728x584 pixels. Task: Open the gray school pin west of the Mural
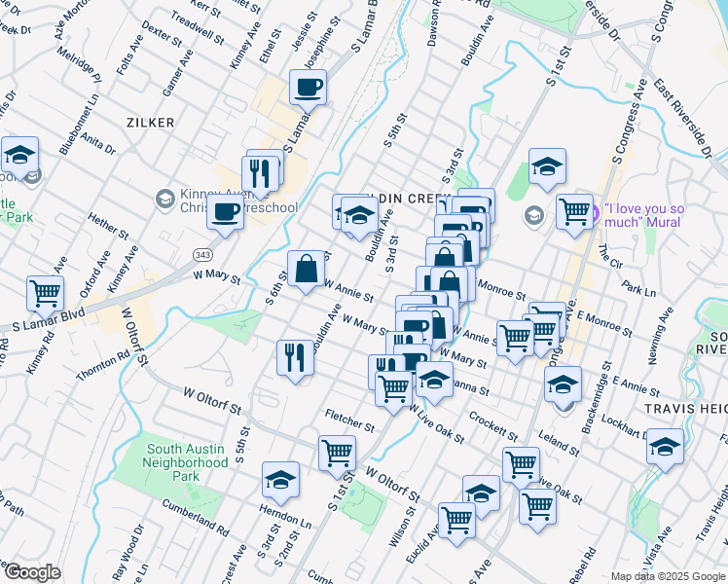tap(534, 216)
